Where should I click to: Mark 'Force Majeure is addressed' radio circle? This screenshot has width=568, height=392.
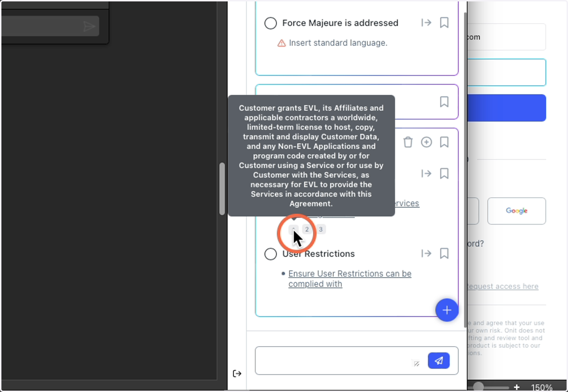pyautogui.click(x=270, y=23)
